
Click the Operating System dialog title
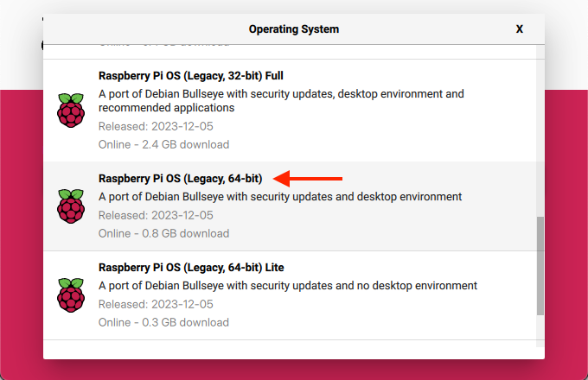pyautogui.click(x=294, y=29)
